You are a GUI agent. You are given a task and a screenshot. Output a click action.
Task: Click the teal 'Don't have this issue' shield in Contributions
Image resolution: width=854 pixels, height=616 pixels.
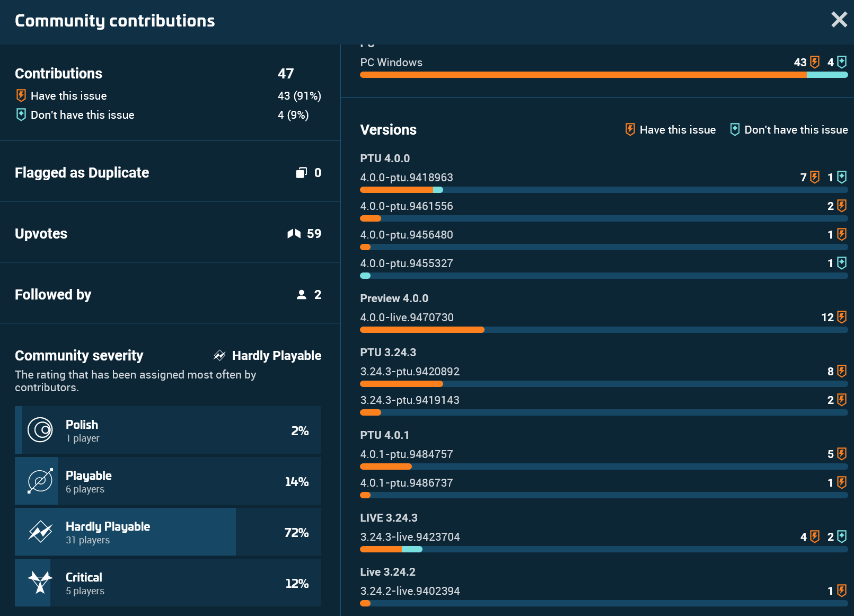tap(21, 115)
